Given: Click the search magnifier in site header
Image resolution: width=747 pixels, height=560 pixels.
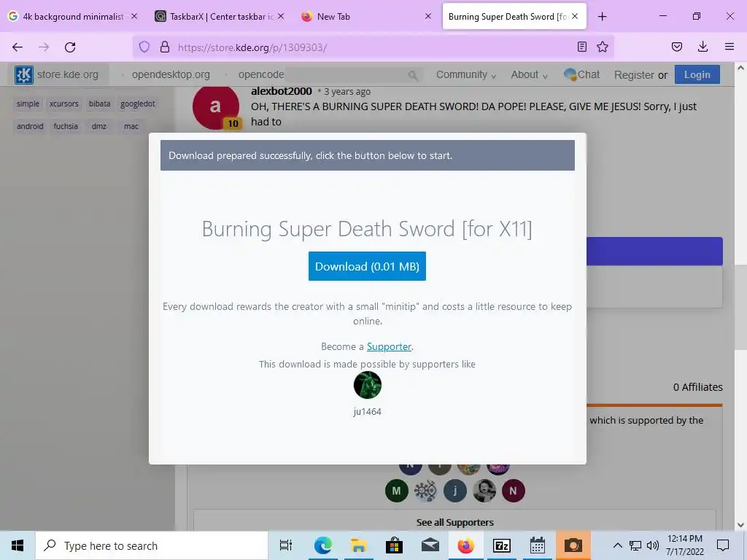Looking at the screenshot, I should (413, 75).
